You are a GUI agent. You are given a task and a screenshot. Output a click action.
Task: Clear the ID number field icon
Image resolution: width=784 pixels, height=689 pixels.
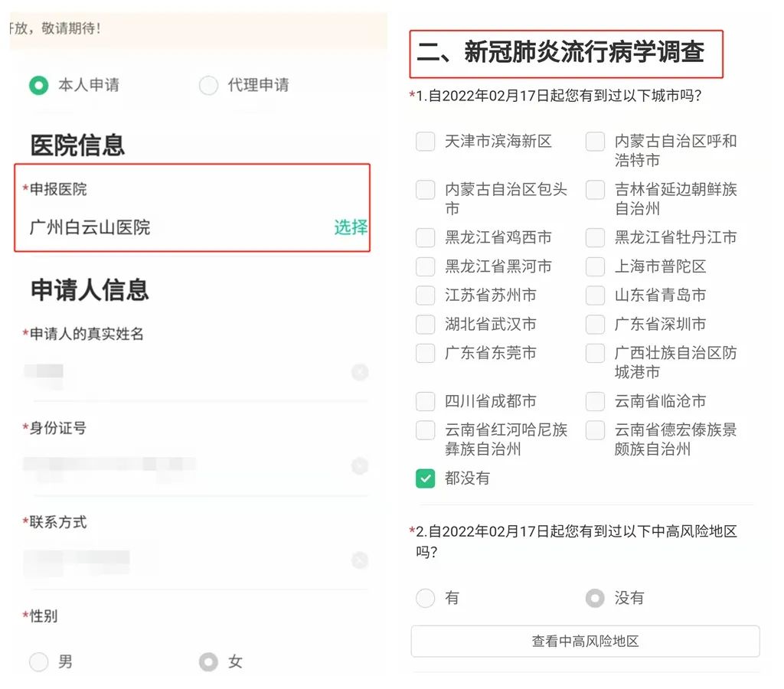(x=360, y=465)
